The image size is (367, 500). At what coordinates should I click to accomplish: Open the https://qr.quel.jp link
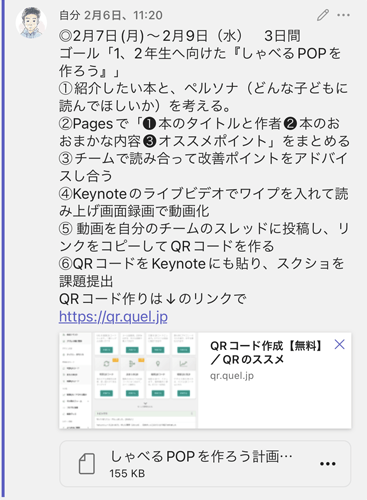[x=113, y=316]
